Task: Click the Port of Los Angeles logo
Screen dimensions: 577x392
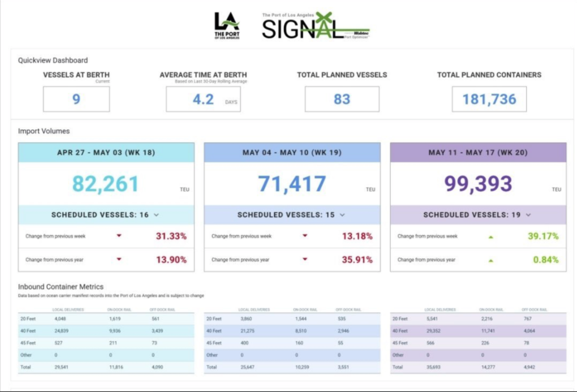Action: pos(227,26)
